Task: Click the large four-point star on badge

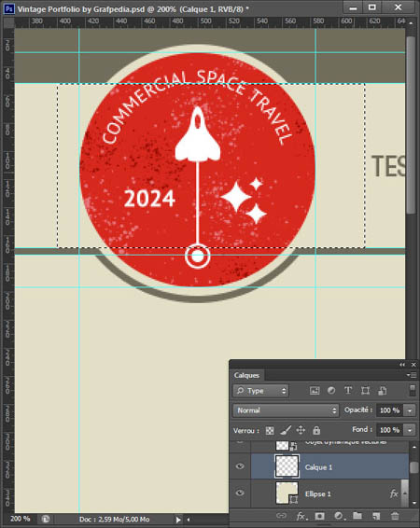Action: (236, 197)
